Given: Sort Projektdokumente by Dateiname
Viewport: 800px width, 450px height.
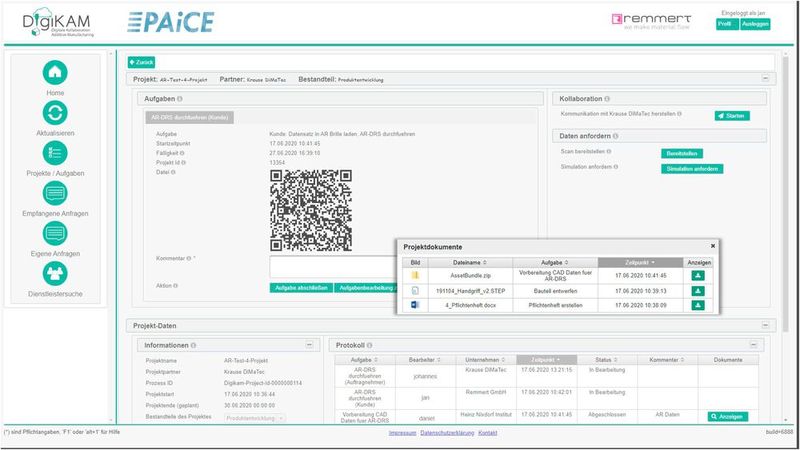Looking at the screenshot, I should [470, 262].
